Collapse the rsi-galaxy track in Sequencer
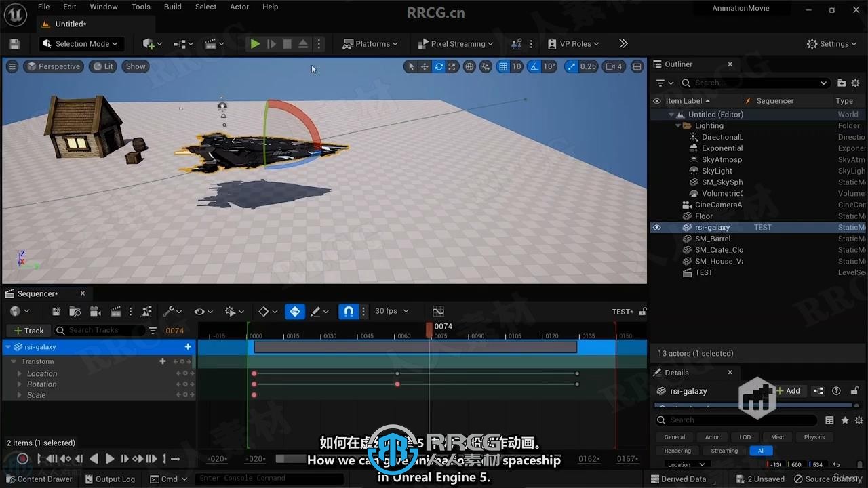This screenshot has width=868, height=488. pos(8,347)
